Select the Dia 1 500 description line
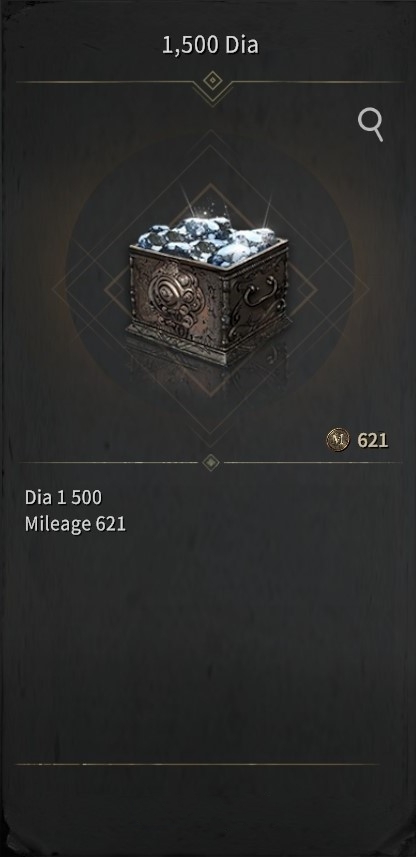Viewport: 416px width, 857px height. click(63, 497)
